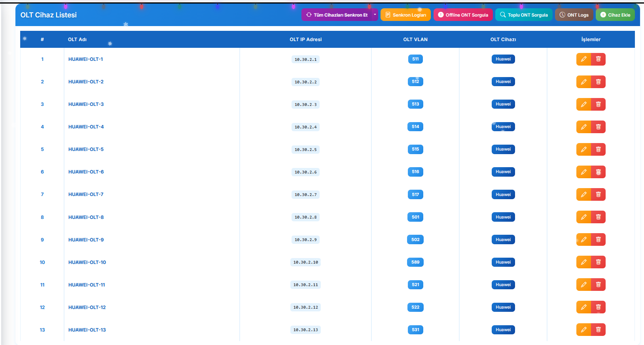Select the HUAWEI-OLT-10 name link
644x345 pixels.
pyautogui.click(x=87, y=262)
